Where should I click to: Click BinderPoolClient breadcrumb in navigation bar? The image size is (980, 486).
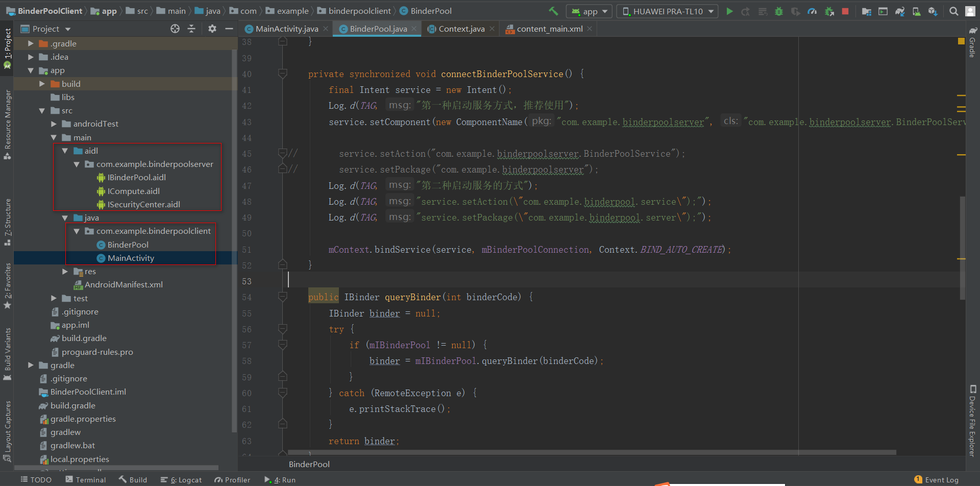click(44, 11)
